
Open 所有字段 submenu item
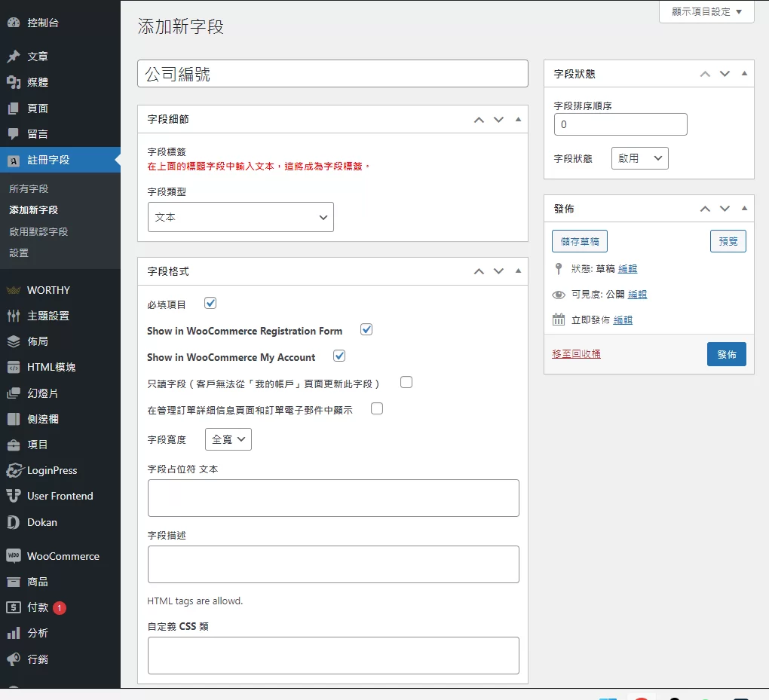point(29,188)
